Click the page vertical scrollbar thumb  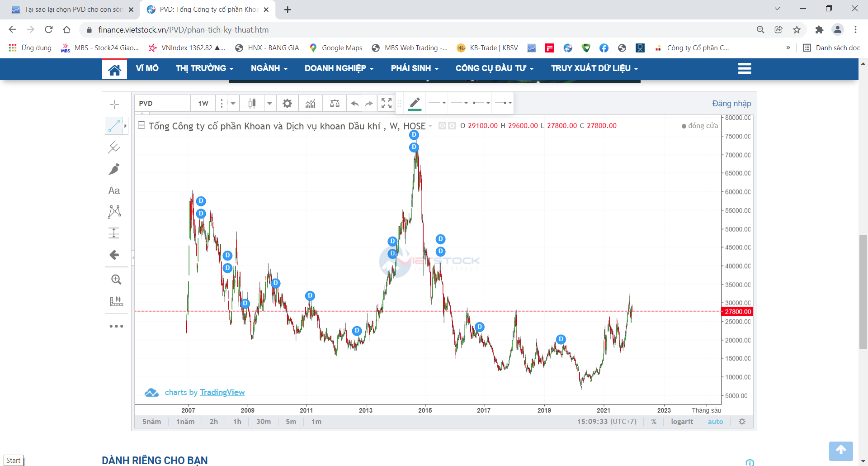click(x=863, y=292)
